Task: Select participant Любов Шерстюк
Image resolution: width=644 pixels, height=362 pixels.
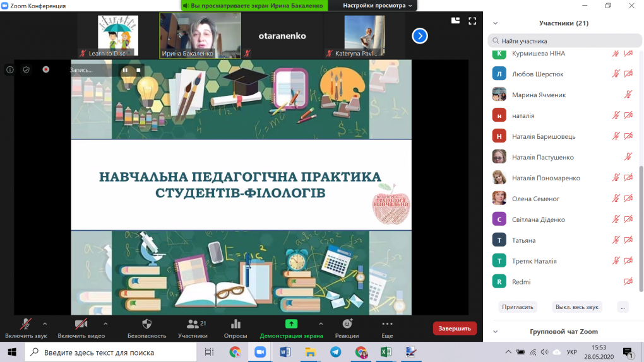Action: click(563, 74)
